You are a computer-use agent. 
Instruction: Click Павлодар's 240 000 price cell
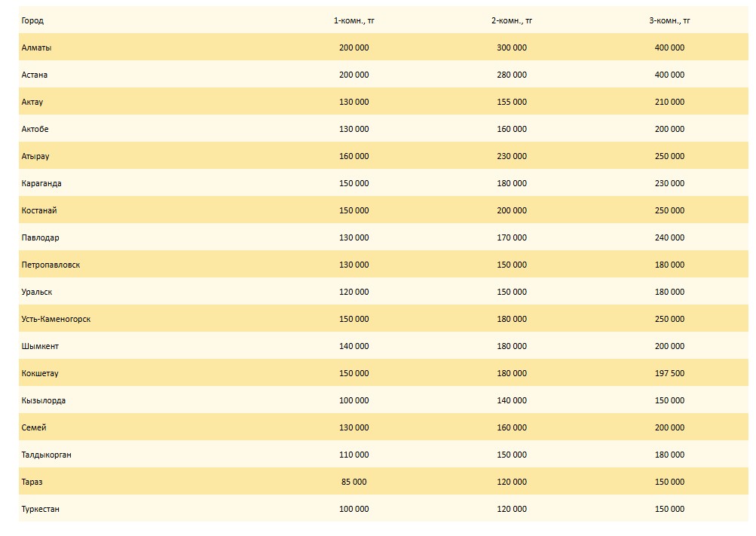tap(669, 237)
